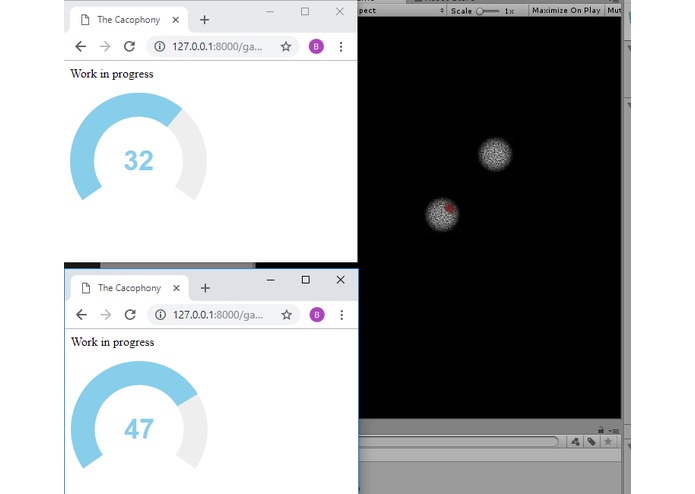Open a new tab in bottom browser window
This screenshot has height=494, width=695.
[x=205, y=288]
